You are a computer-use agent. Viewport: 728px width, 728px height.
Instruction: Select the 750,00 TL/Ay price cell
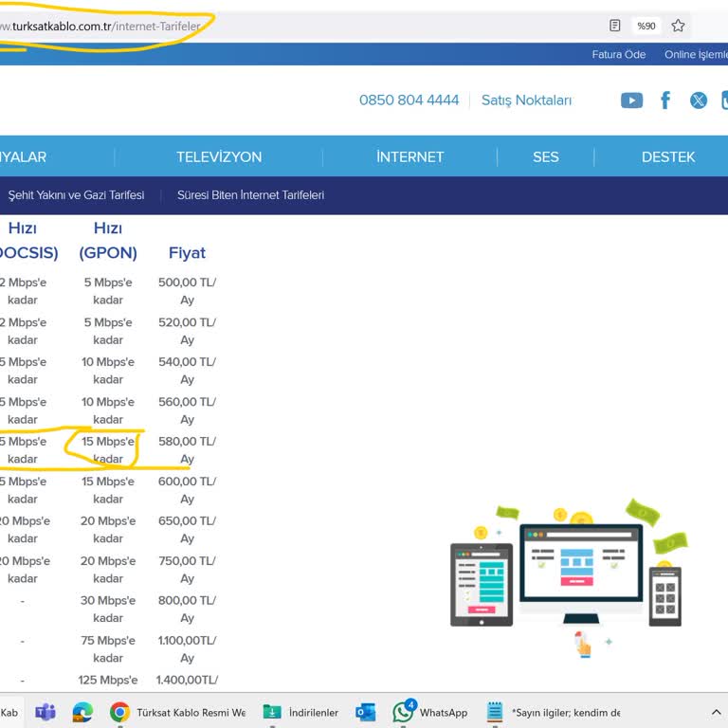187,569
